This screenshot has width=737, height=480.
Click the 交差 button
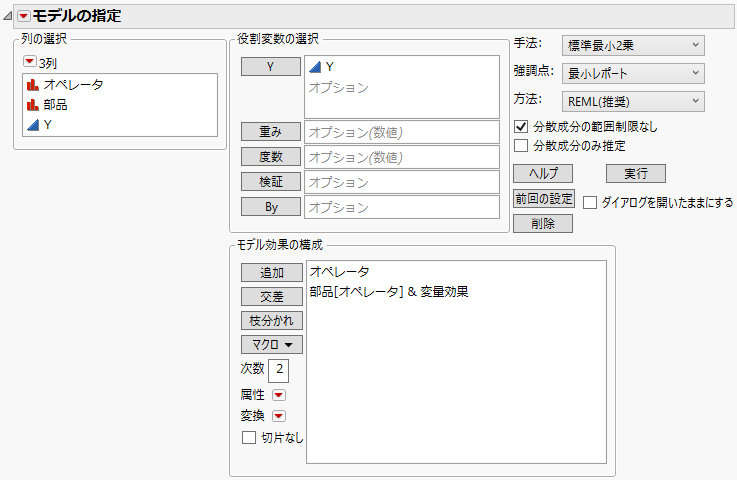click(272, 297)
